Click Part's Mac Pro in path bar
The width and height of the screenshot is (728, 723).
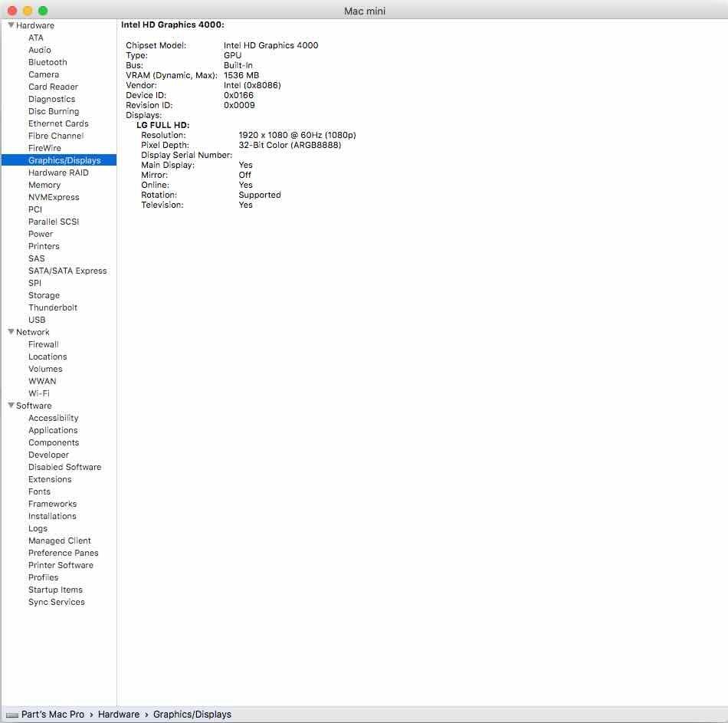(x=52, y=715)
